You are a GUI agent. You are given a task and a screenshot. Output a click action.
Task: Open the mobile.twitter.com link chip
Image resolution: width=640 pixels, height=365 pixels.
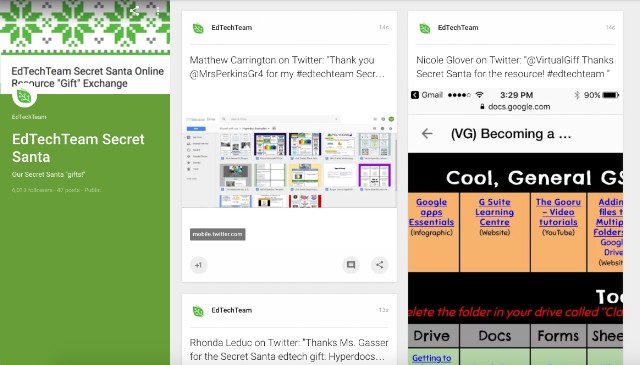point(218,234)
